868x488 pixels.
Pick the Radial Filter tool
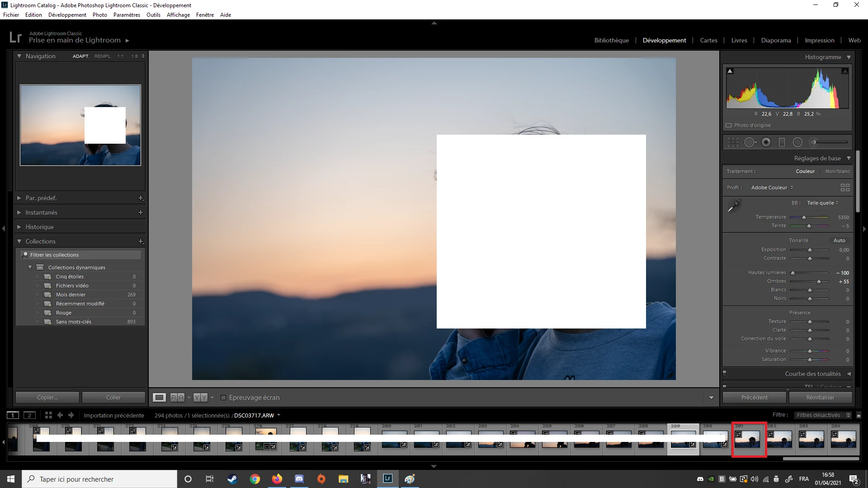[797, 142]
